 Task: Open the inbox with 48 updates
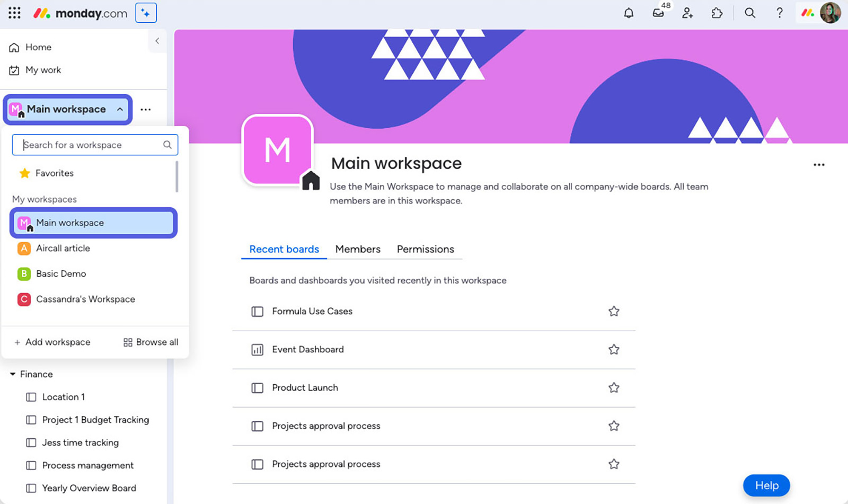[x=658, y=13]
